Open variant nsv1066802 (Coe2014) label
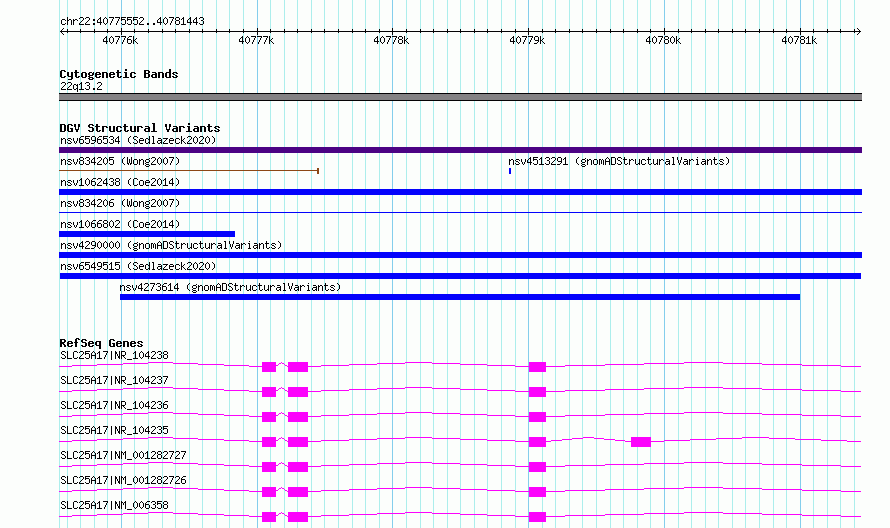The width and height of the screenshot is (890, 528). [x=120, y=224]
